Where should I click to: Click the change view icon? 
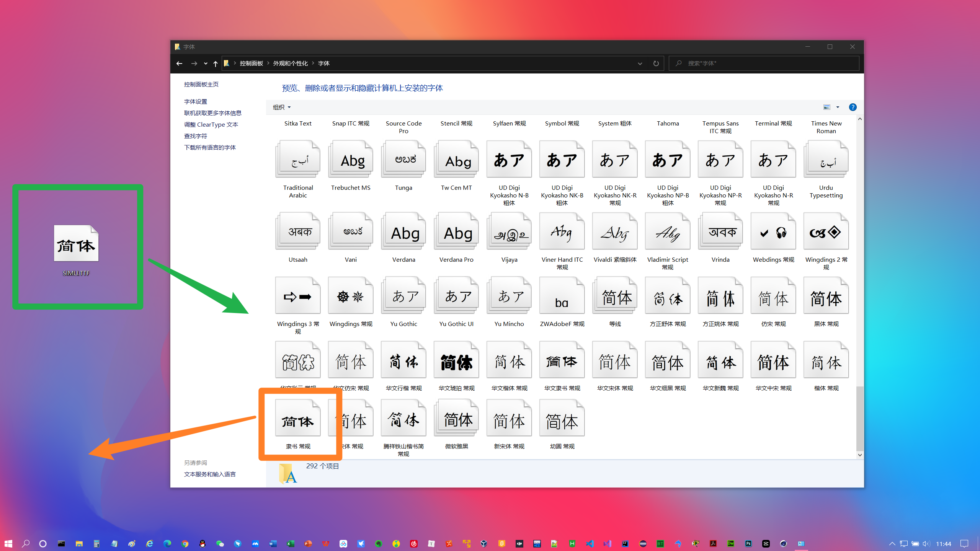click(827, 107)
